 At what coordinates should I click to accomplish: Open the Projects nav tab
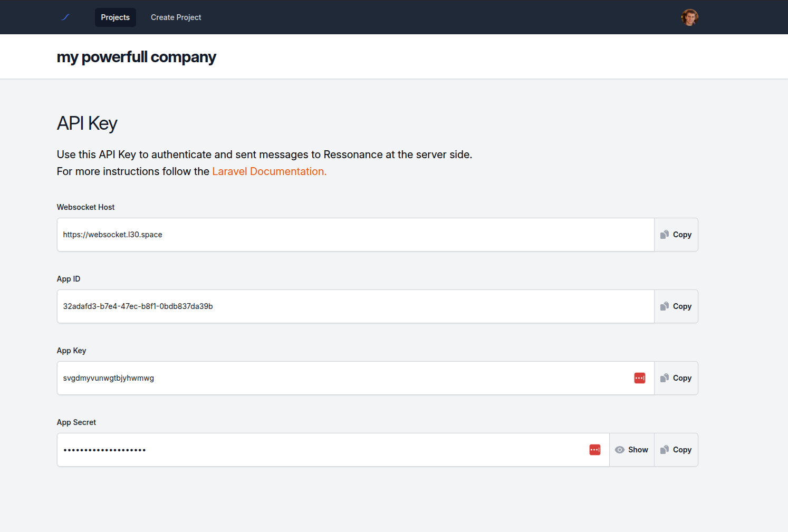point(115,17)
